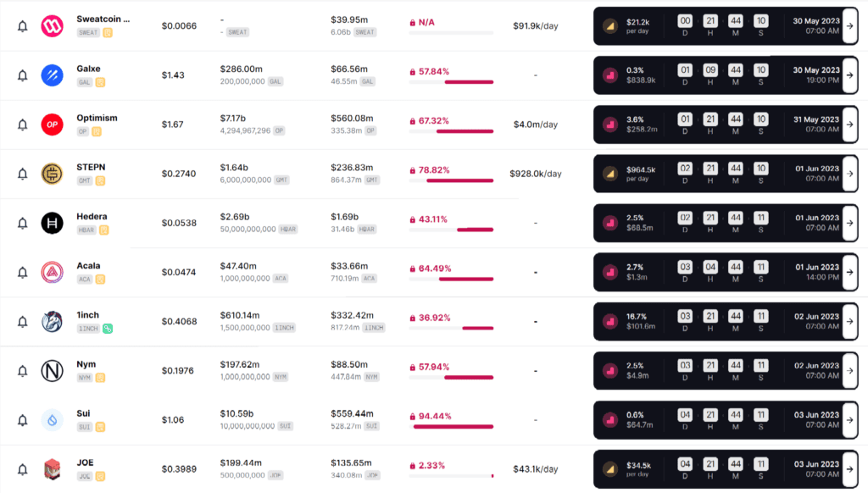Viewport: 868px width, 493px height.
Task: Click the Sweatcoin pink logo icon
Action: (x=52, y=25)
